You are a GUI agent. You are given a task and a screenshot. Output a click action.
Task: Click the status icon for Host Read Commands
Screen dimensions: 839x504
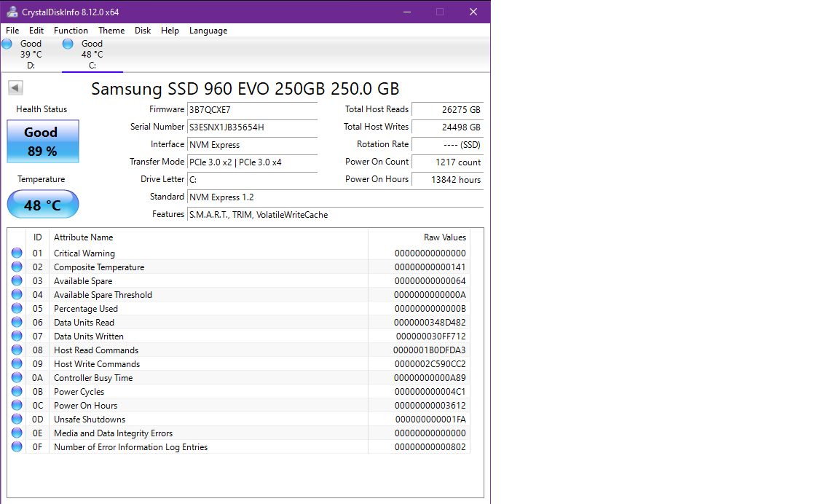click(17, 350)
